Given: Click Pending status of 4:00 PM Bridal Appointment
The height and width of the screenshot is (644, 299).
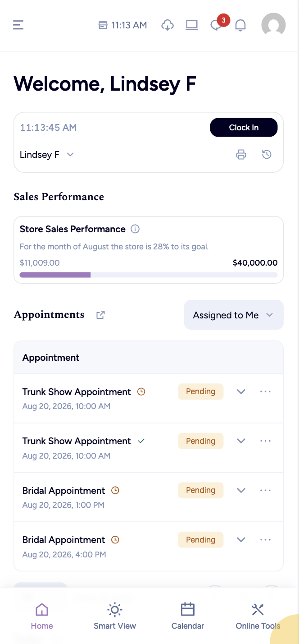Looking at the screenshot, I should (x=200, y=539).
